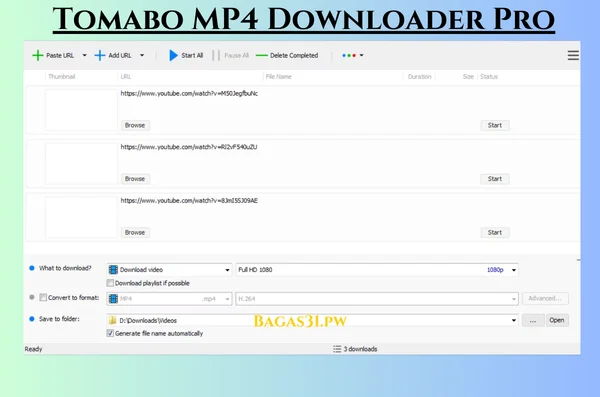Open the hamburger menu
The height and width of the screenshot is (397, 600).
pos(573,56)
